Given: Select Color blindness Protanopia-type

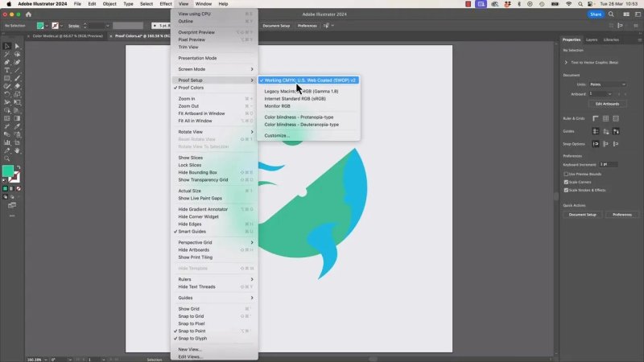Looking at the screenshot, I should point(308,117).
